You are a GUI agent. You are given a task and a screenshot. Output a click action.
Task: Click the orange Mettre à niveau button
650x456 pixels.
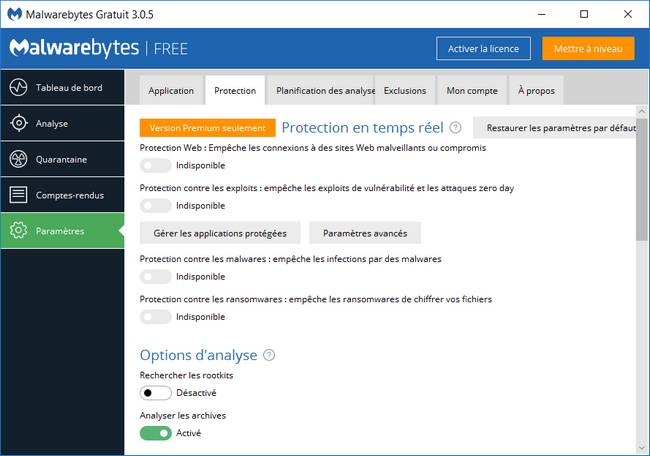588,49
